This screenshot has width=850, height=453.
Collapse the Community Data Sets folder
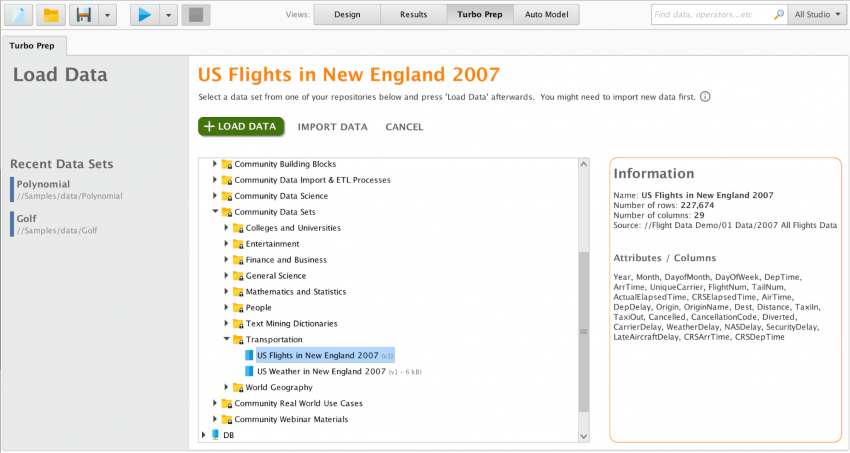[x=214, y=212]
